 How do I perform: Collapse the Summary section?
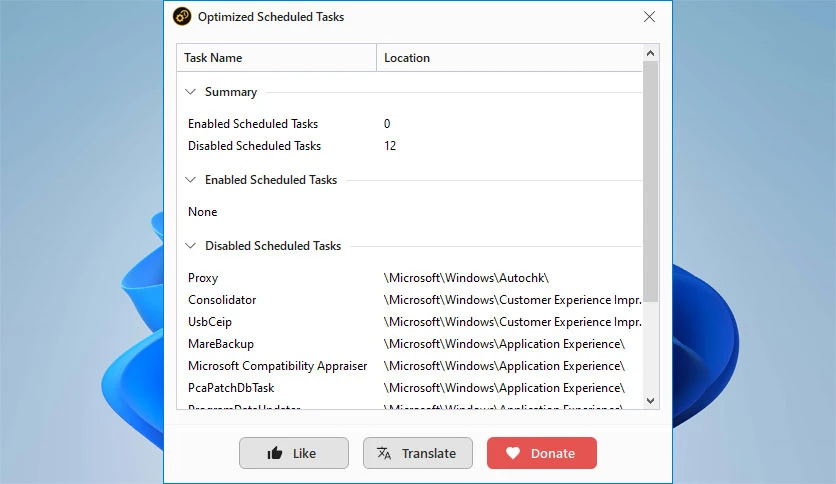coord(190,92)
